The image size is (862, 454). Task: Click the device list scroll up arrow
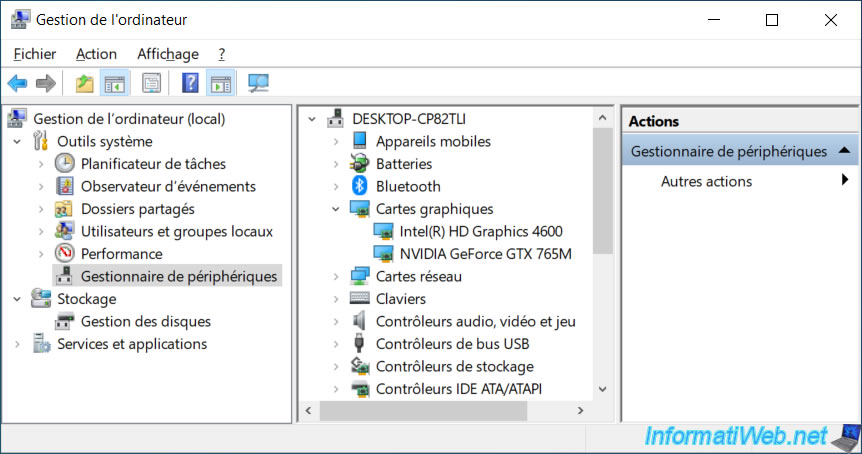pyautogui.click(x=603, y=118)
